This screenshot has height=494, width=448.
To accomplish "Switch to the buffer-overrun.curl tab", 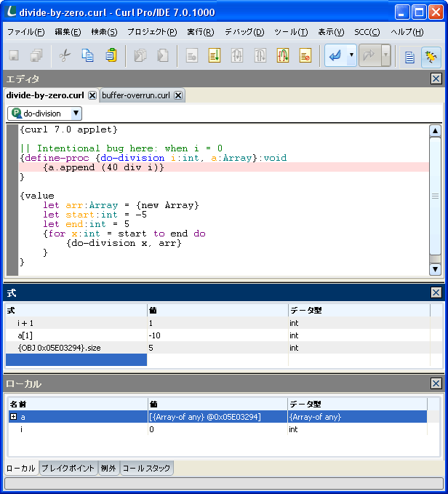I will point(136,95).
